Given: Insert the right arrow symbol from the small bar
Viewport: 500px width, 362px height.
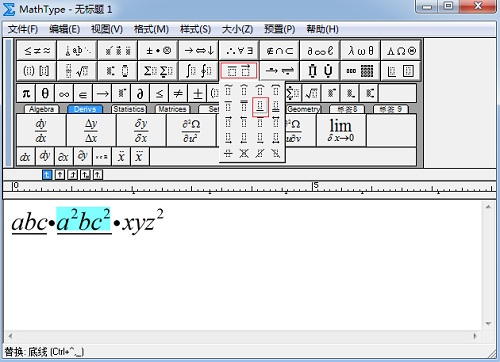Looking at the screenshot, I should [x=102, y=94].
